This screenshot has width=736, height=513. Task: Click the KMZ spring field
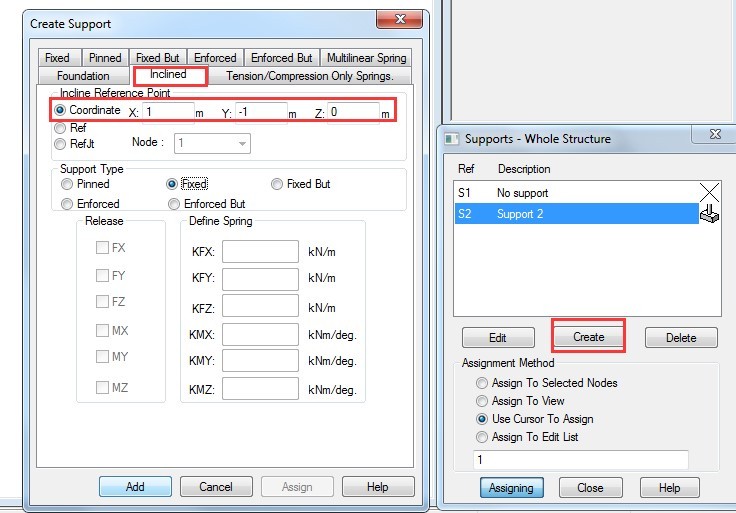pyautogui.click(x=260, y=389)
